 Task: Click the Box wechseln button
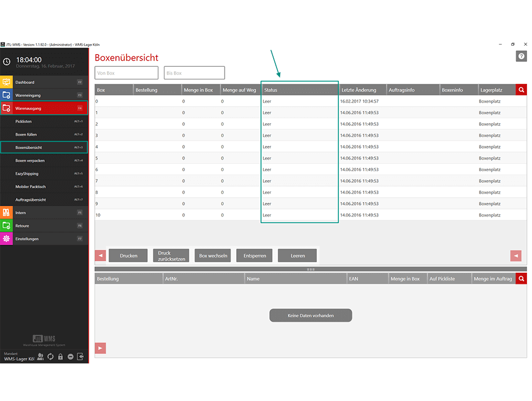(x=213, y=256)
